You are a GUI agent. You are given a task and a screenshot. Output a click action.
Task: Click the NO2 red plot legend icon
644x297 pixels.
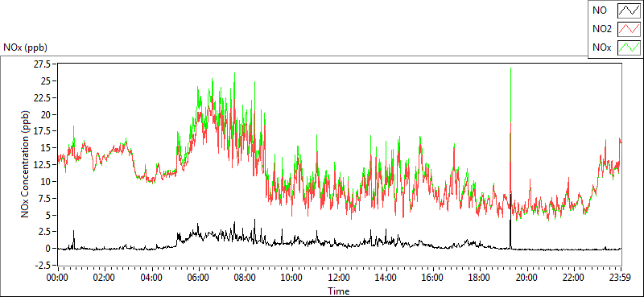tap(629, 29)
